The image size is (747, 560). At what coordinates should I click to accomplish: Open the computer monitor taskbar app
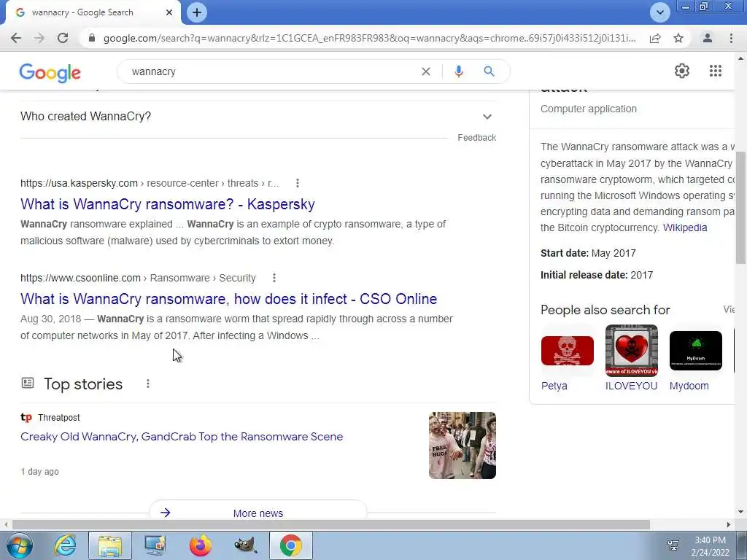point(155,545)
